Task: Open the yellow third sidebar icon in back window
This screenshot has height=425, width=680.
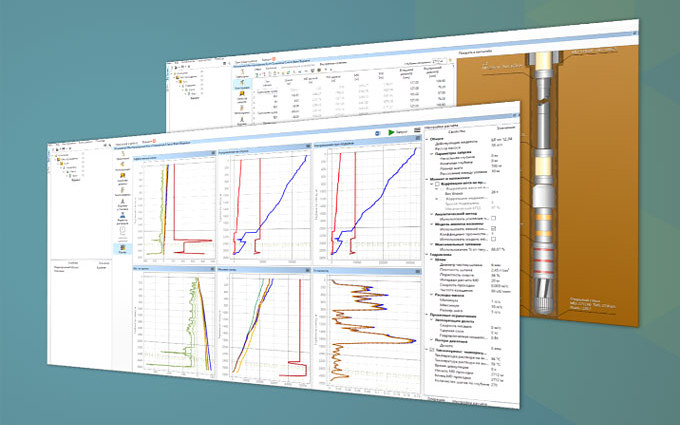Action: [242, 94]
